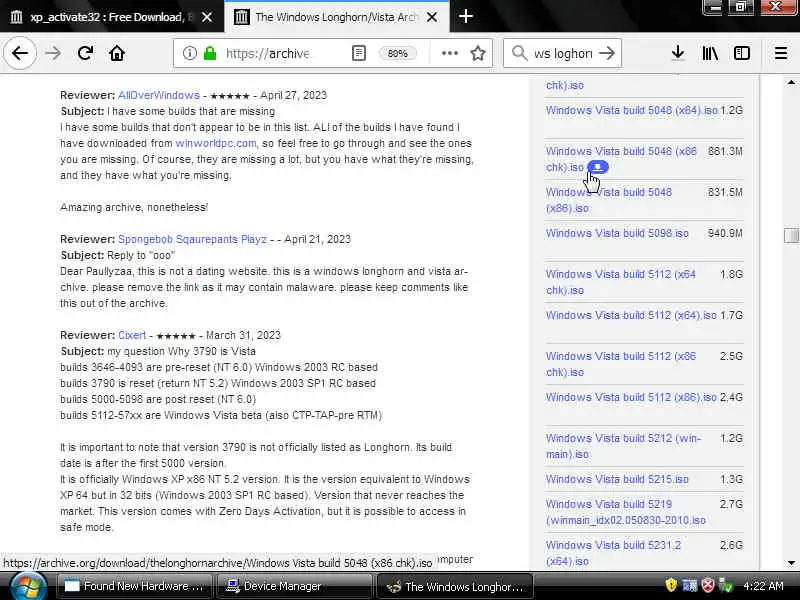The image size is (800, 600).
Task: Click the vertical scrollbar thumb
Action: tap(791, 235)
